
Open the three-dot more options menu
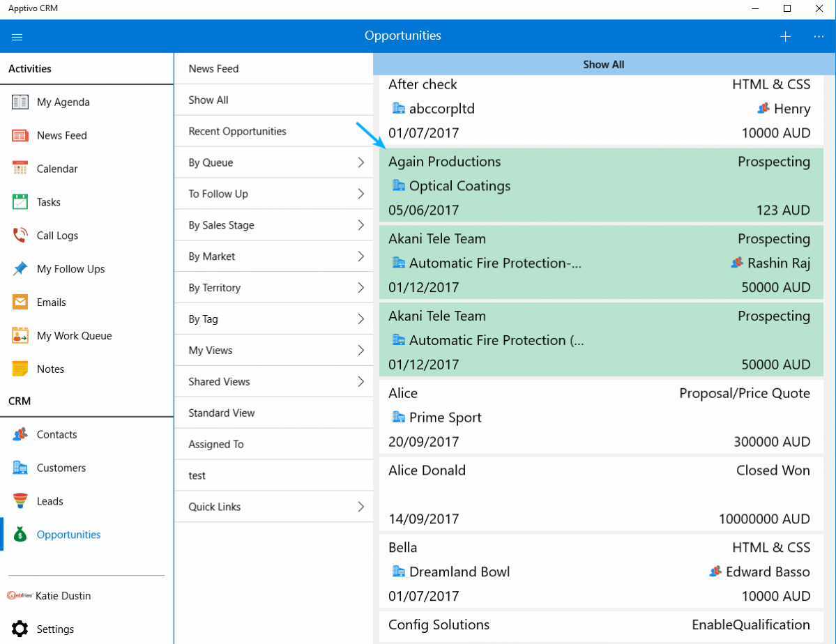(819, 37)
